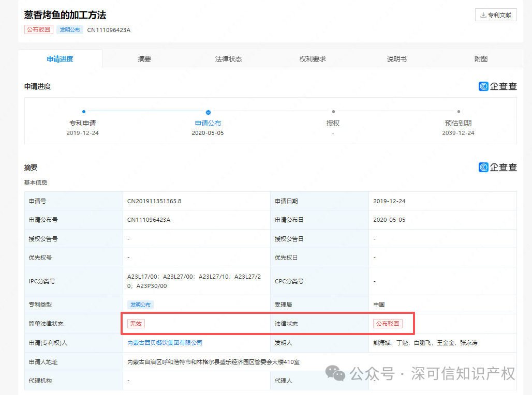Click 企查查 logo beside 申请进度 heading

click(x=497, y=86)
